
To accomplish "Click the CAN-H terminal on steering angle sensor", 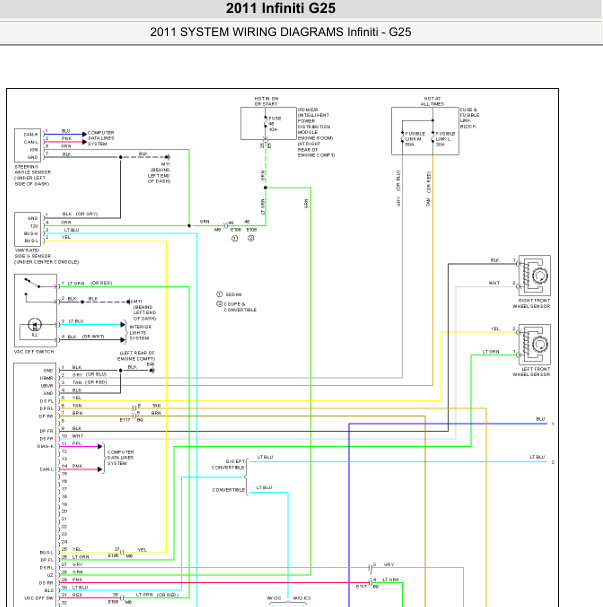I will tap(31, 135).
